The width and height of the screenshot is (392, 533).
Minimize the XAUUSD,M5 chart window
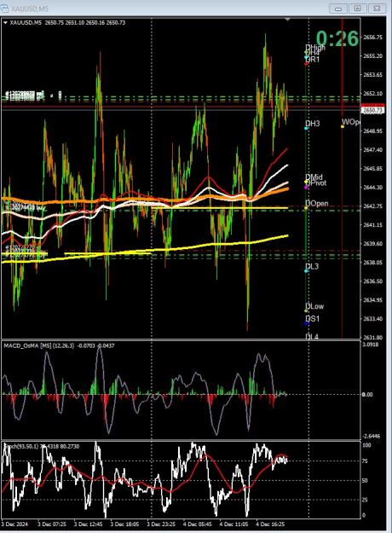(x=338, y=9)
